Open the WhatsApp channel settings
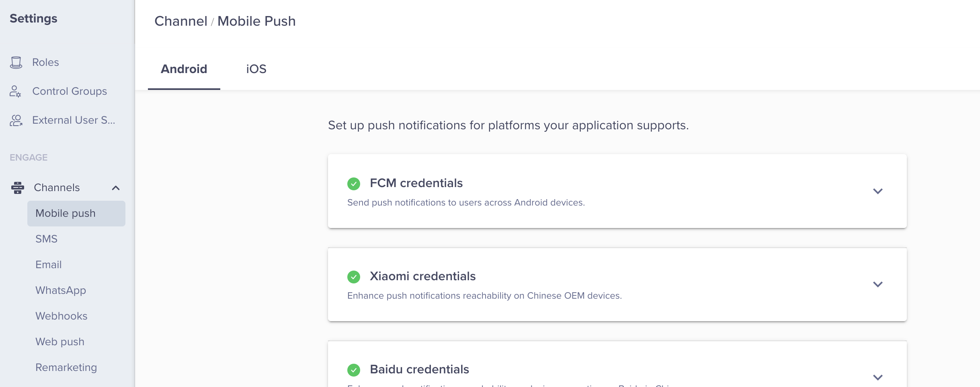 [60, 290]
